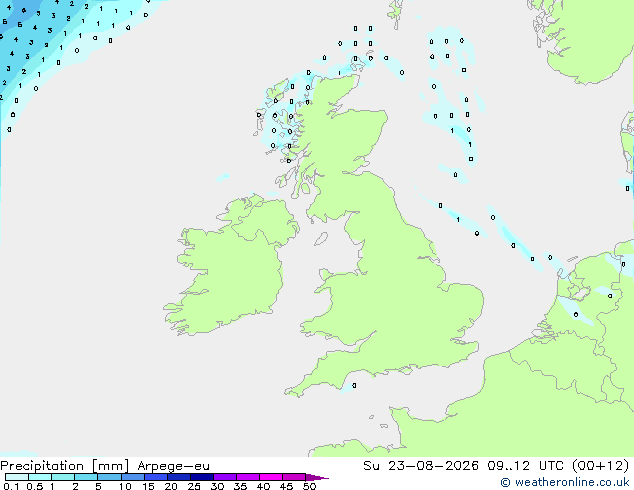The height and width of the screenshot is (490, 634).
Task: Click the Isle of Man outline
Action: click(x=321, y=239)
